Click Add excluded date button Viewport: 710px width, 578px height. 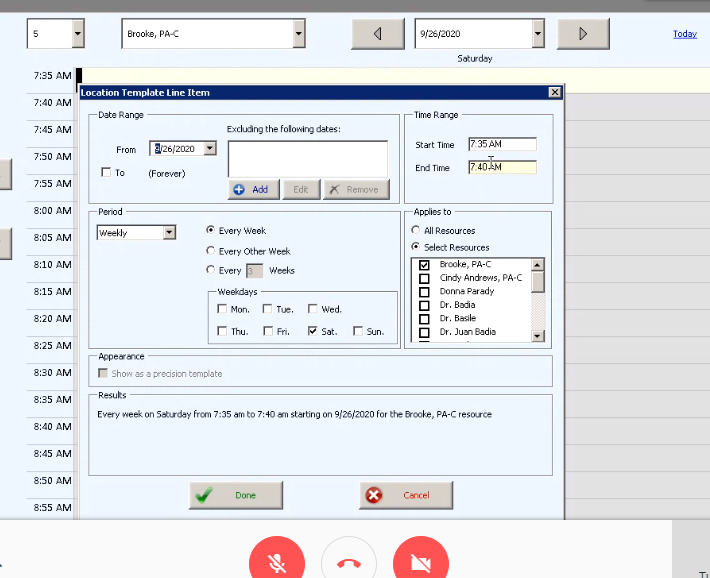click(x=252, y=189)
